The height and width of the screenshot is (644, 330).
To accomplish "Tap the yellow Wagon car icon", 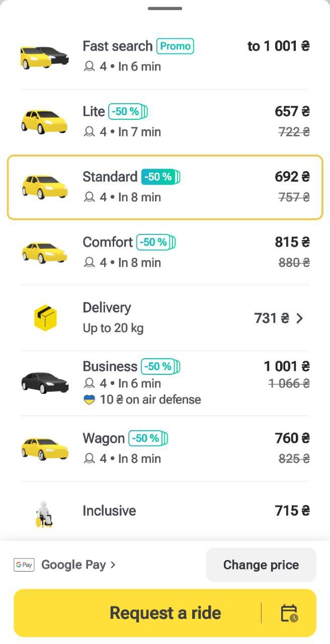I will pos(44,448).
